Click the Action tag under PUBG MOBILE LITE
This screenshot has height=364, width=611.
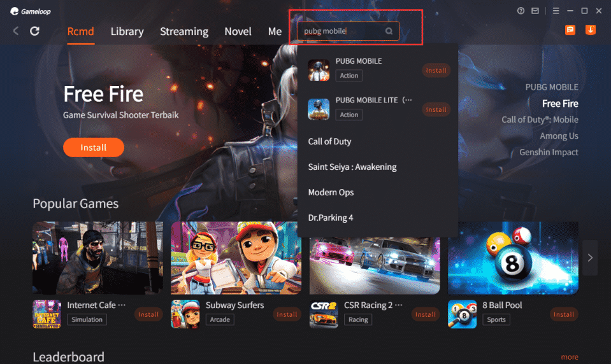click(x=349, y=115)
